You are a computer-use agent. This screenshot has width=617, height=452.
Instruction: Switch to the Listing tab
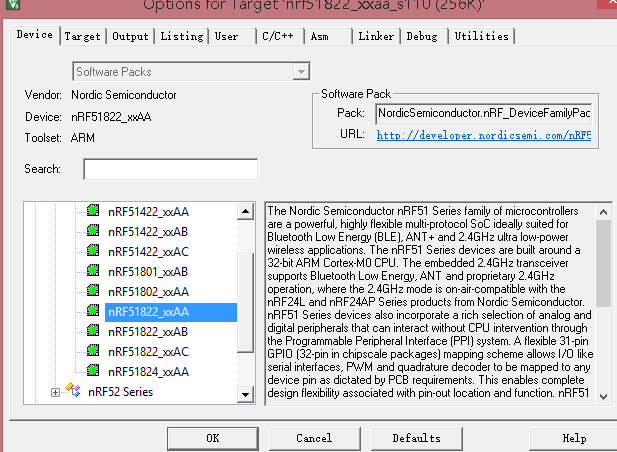182,36
